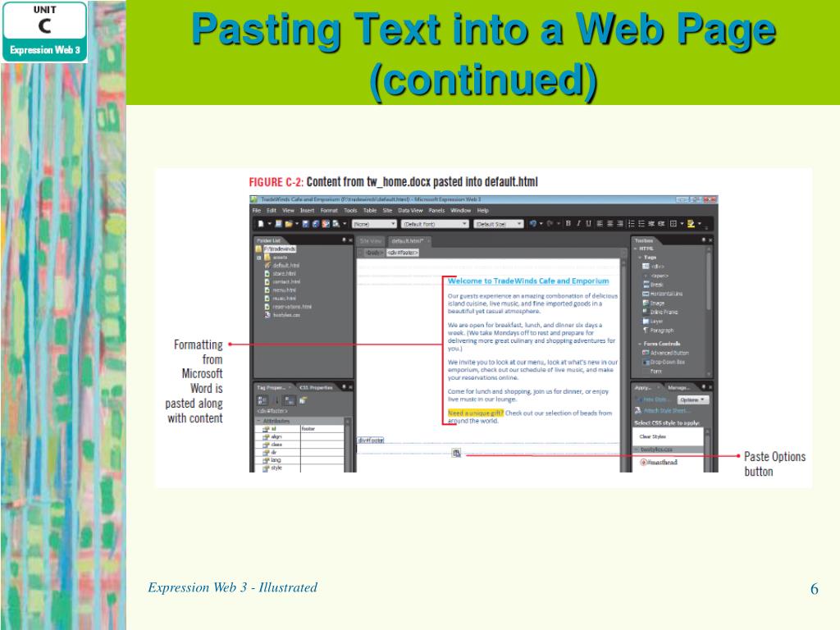Viewport: 840px width, 630px height.
Task: Open the View menu
Action: pos(288,211)
